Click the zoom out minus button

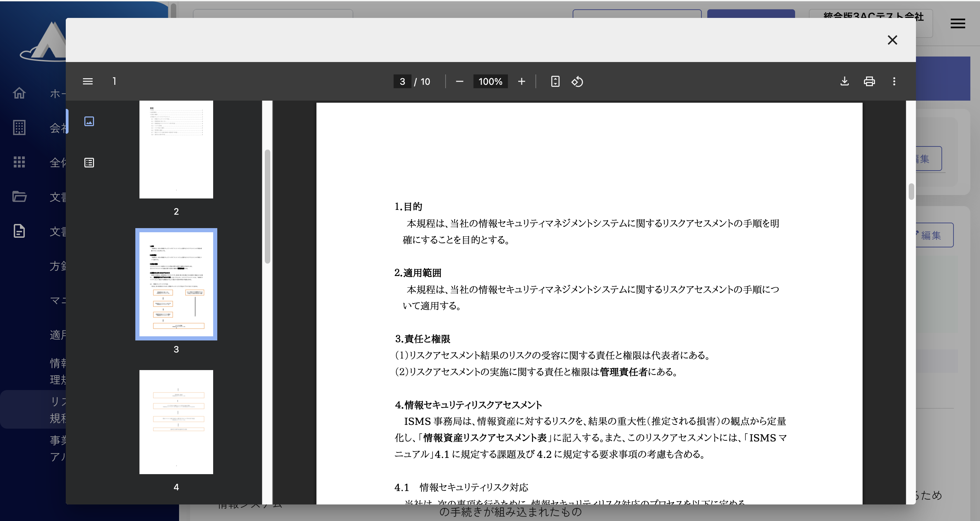coord(459,81)
